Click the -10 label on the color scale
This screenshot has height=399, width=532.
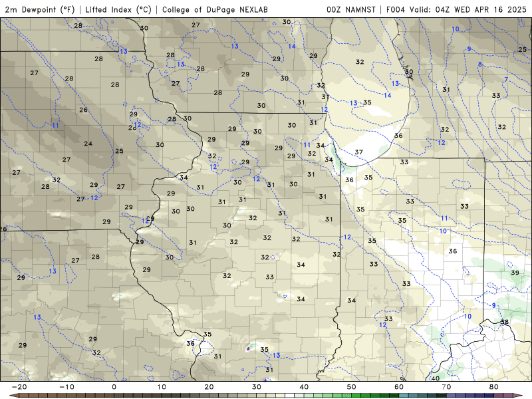(66, 387)
